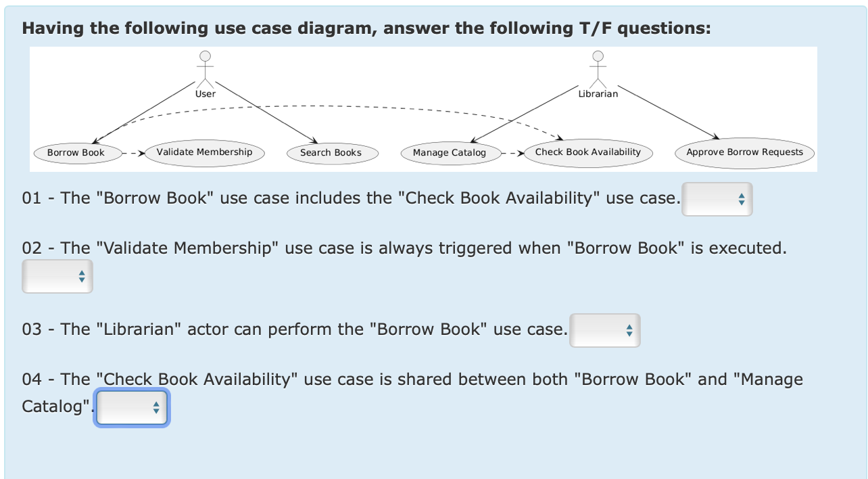Screen dimensions: 868x479
Task: Select the Validate Membership use case oval
Action: [204, 153]
